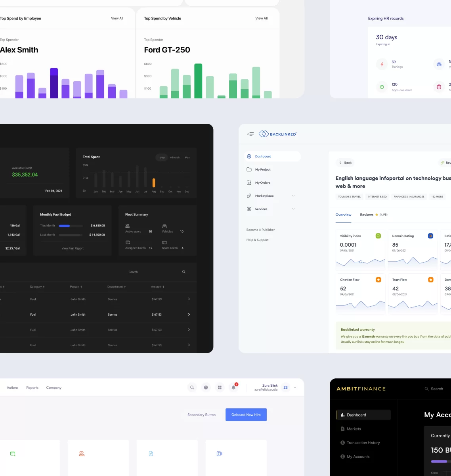
Task: Click the ZS user avatar
Action: point(285,388)
